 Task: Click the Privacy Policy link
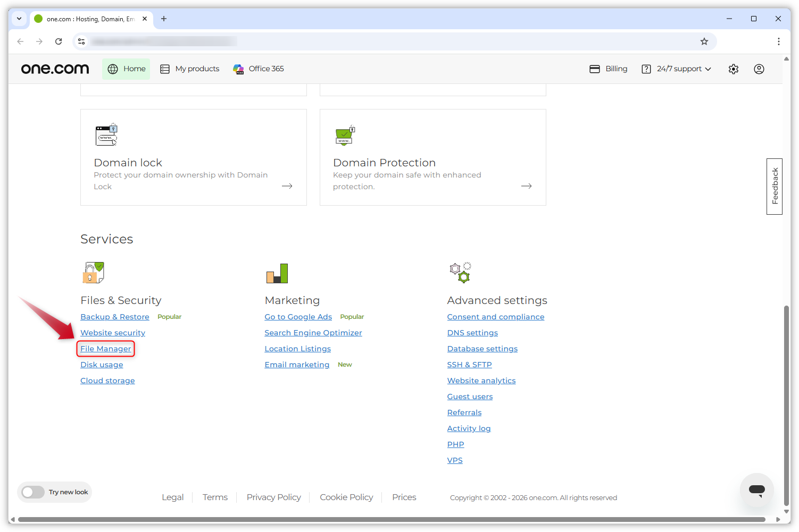[x=273, y=497]
